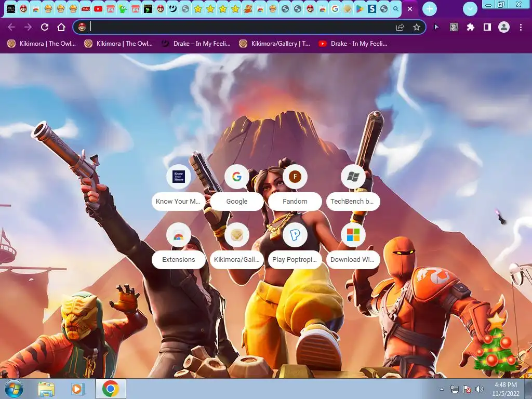Switch to the green bird tab
532x399 pixels.
coord(123,9)
